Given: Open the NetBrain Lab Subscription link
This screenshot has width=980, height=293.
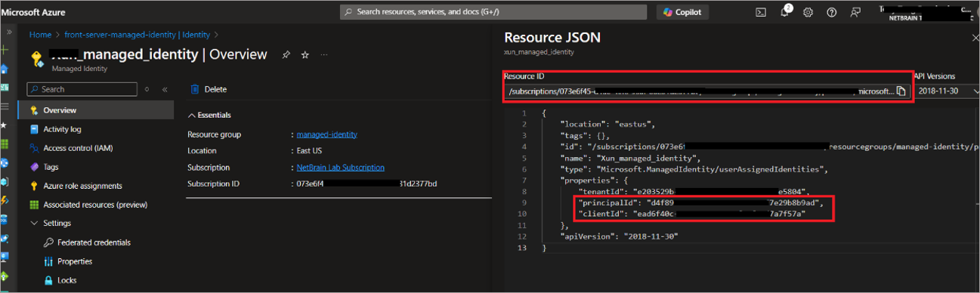Looking at the screenshot, I should [x=341, y=168].
